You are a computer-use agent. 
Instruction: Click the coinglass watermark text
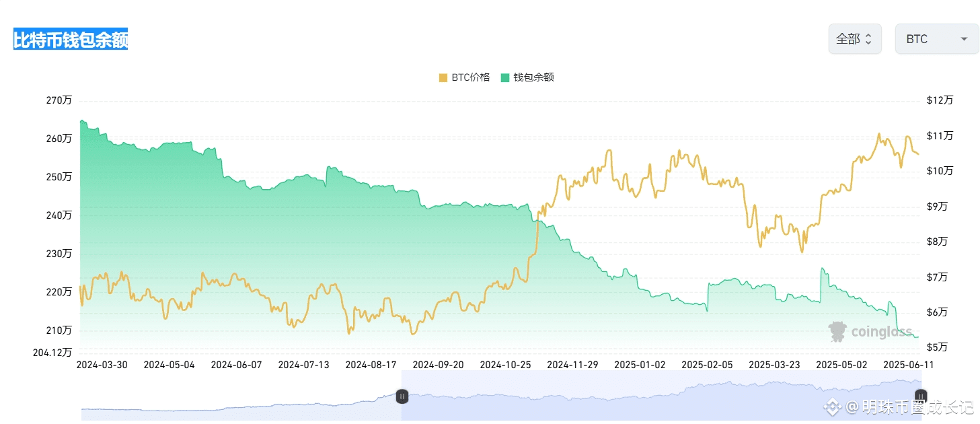[880, 332]
